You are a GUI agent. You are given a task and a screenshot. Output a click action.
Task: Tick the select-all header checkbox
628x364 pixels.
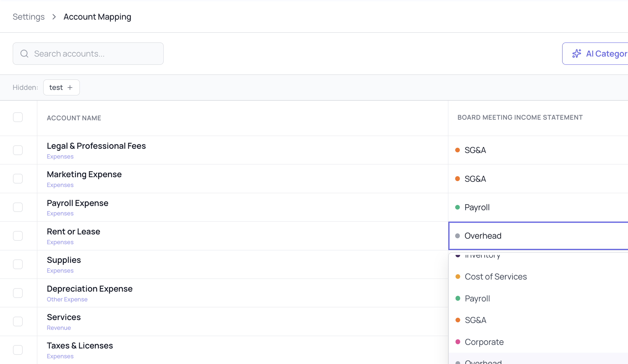tap(18, 117)
